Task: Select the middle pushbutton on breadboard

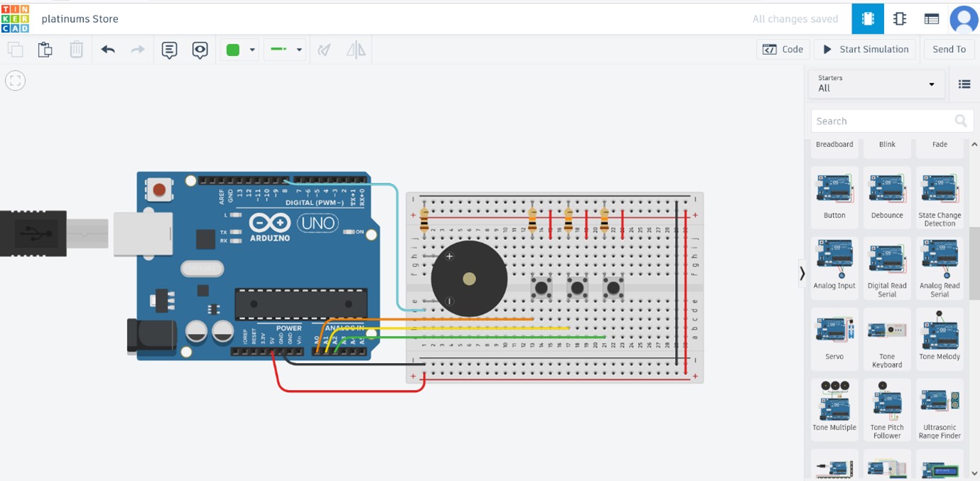Action: (x=577, y=288)
